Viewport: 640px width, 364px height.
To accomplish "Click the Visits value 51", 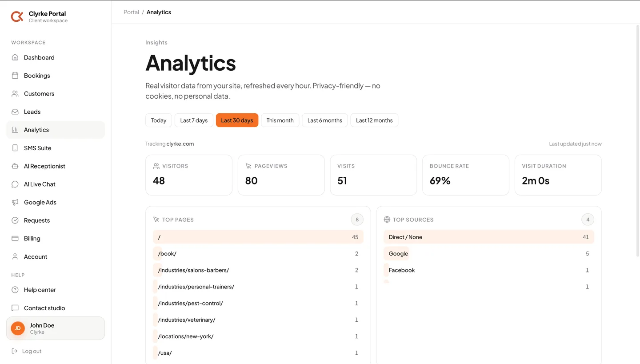I will (x=342, y=181).
